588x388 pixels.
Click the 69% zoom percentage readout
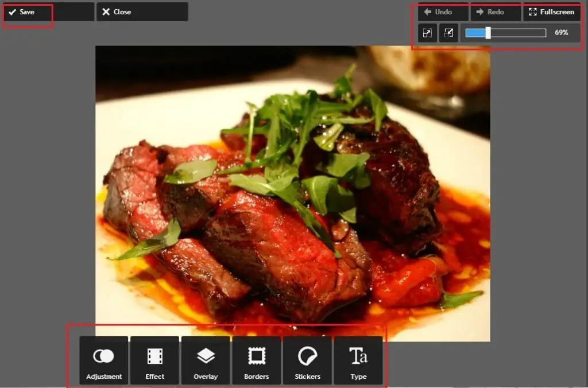pyautogui.click(x=561, y=33)
